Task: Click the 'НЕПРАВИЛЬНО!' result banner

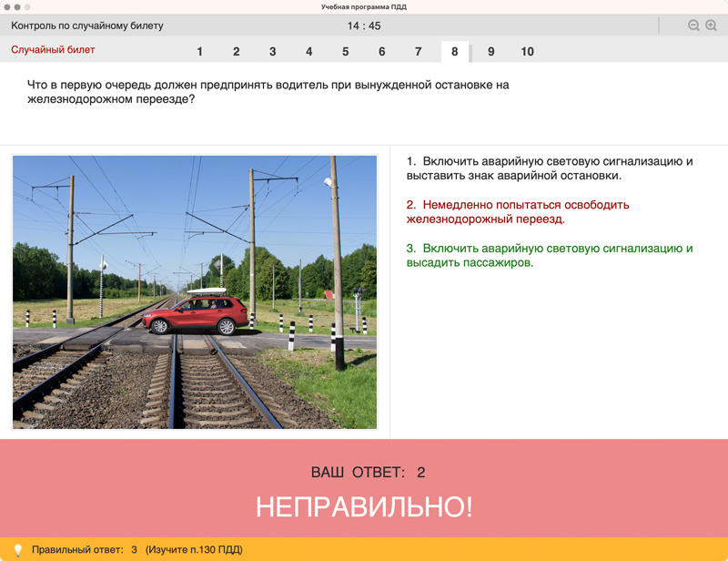Action: click(x=364, y=506)
